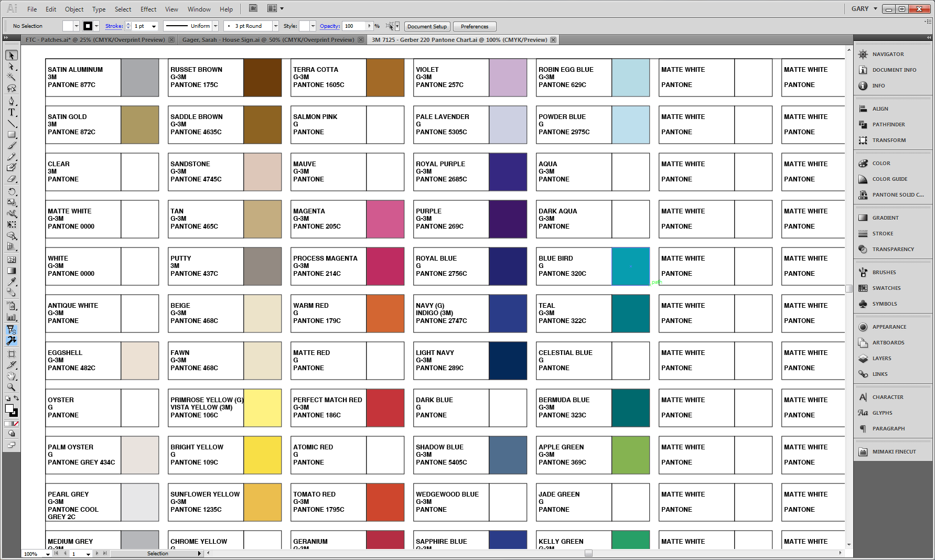Select the Line Segment tool
Image resolution: width=935 pixels, height=560 pixels.
pos(12,123)
